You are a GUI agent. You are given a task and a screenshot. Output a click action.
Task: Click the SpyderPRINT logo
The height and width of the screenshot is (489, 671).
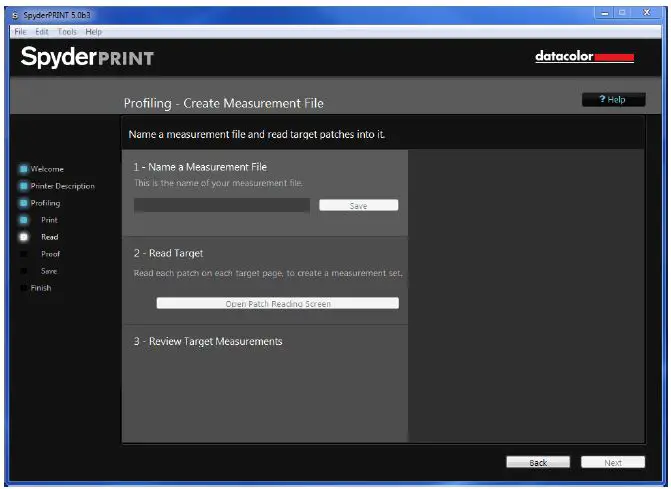click(x=87, y=57)
